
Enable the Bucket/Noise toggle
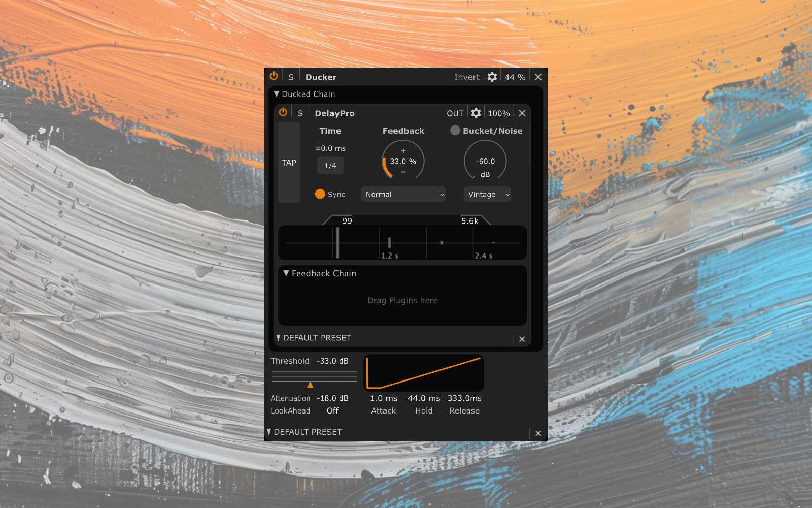(x=455, y=131)
